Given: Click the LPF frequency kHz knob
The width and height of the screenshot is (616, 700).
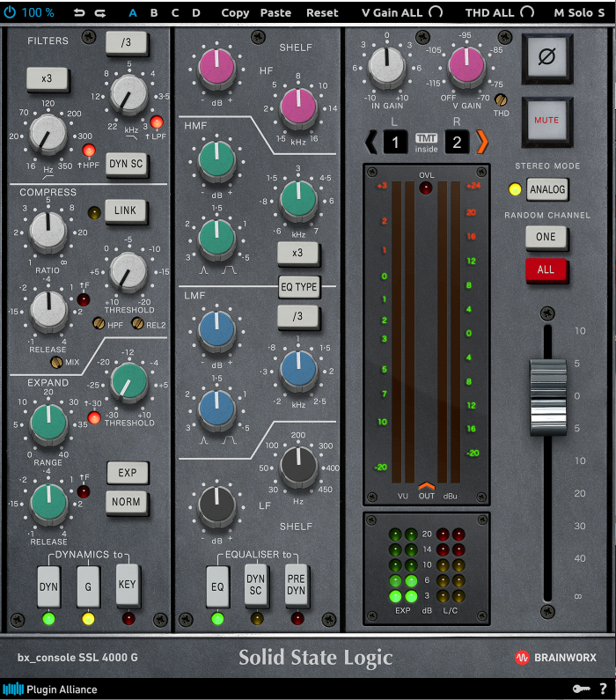Looking at the screenshot, I should (x=128, y=94).
